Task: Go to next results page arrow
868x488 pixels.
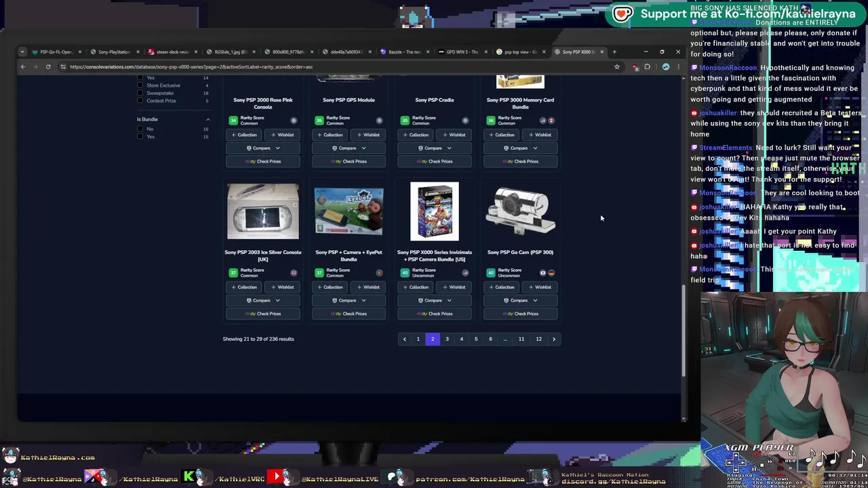Action: (553, 339)
